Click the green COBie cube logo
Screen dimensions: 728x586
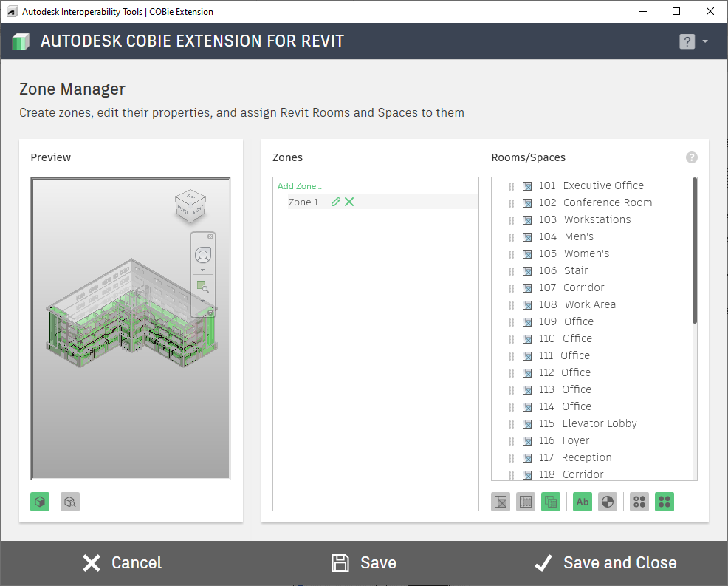pyautogui.click(x=21, y=41)
